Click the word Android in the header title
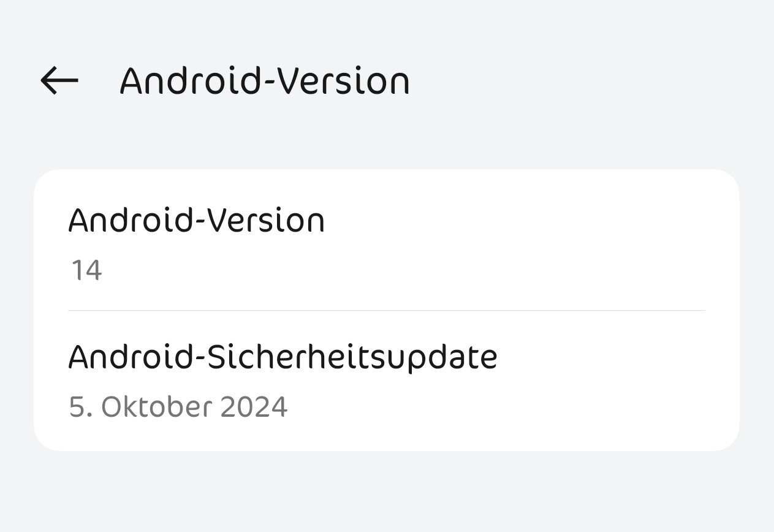Image resolution: width=774 pixels, height=532 pixels. click(188, 81)
